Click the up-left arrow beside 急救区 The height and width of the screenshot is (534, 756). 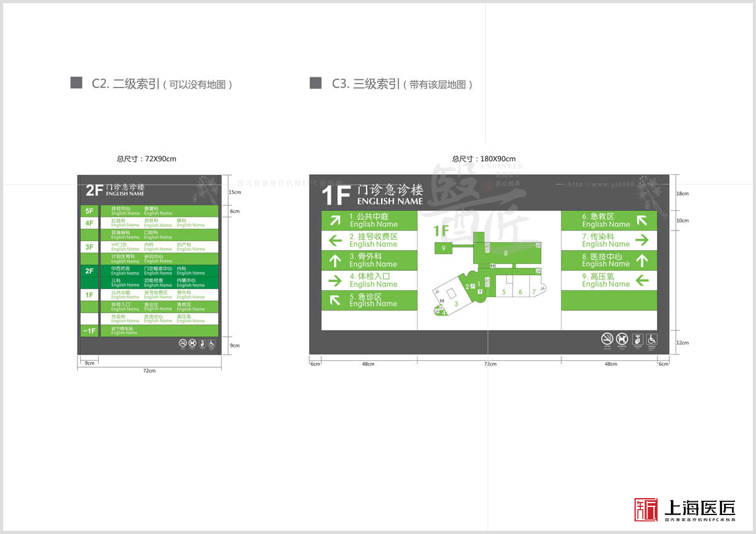[x=642, y=220]
